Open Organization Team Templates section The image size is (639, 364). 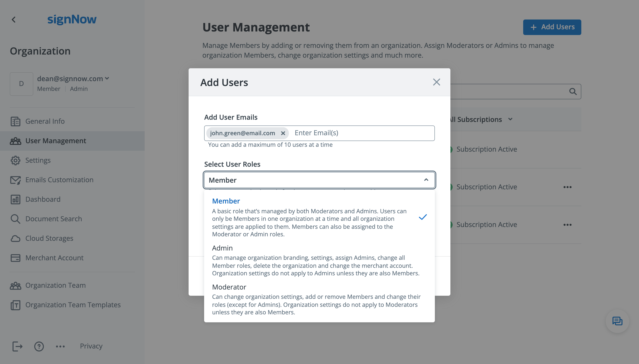73,305
